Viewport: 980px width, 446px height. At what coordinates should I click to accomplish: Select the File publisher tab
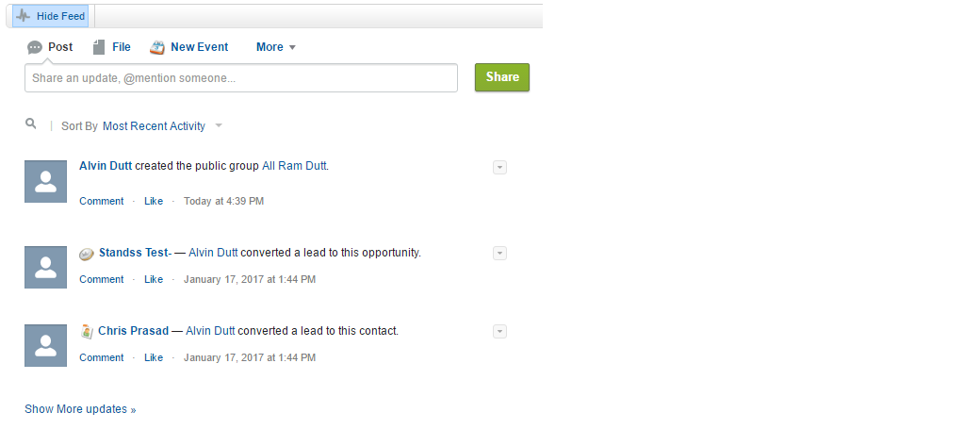coord(121,47)
